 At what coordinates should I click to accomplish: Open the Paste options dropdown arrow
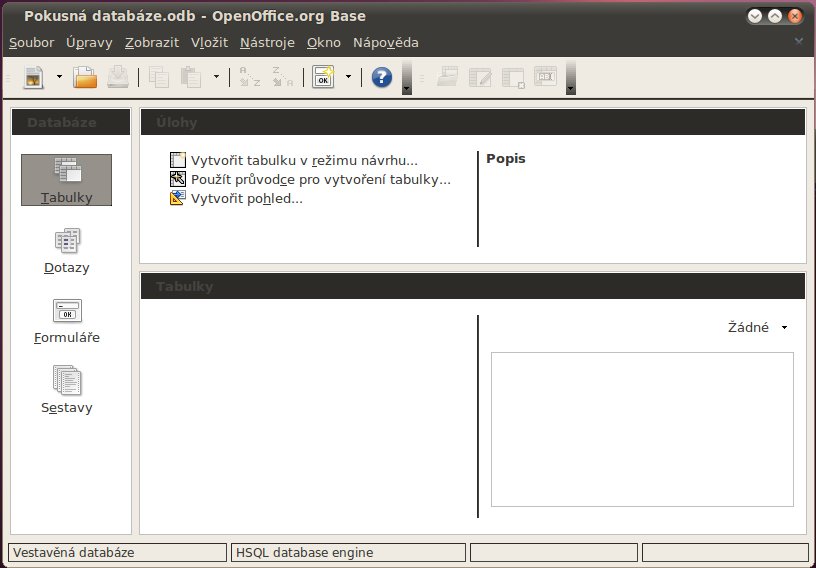[x=216, y=77]
